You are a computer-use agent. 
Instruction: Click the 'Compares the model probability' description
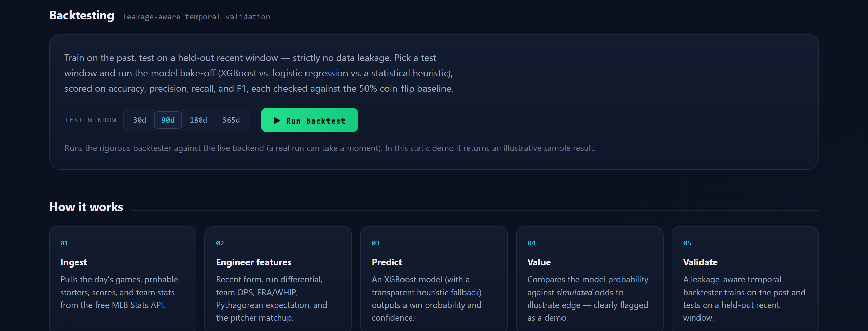click(x=588, y=299)
